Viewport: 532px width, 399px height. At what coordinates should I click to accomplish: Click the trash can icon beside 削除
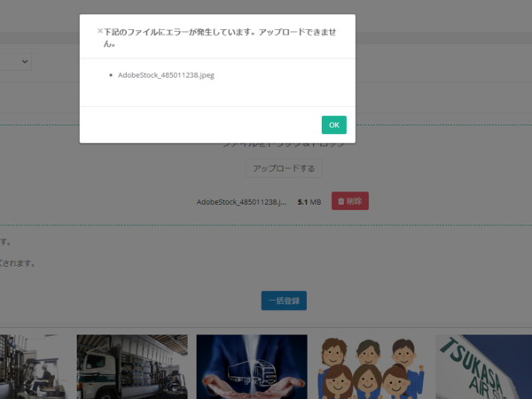(x=341, y=201)
